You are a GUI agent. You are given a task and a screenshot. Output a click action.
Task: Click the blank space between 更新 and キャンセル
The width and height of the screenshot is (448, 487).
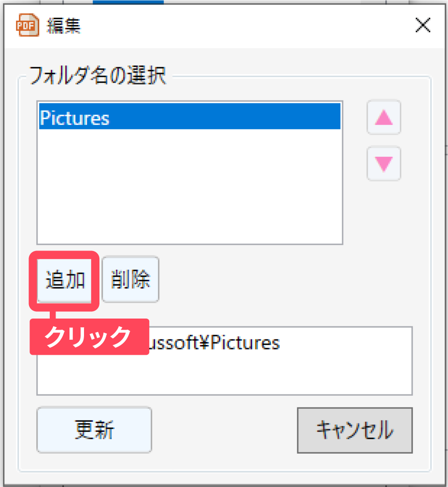tap(224, 430)
